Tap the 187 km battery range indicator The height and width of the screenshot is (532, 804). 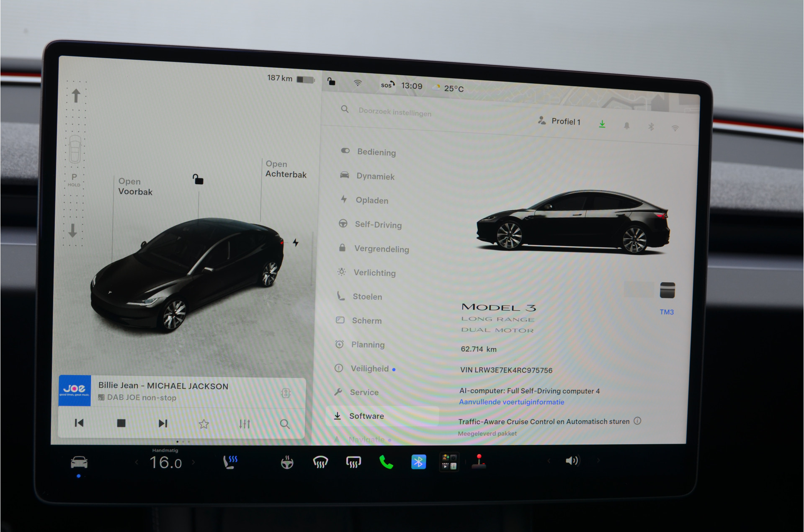pos(291,78)
